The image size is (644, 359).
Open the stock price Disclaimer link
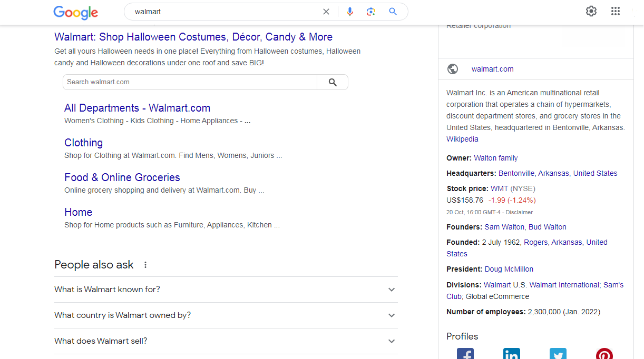(519, 213)
